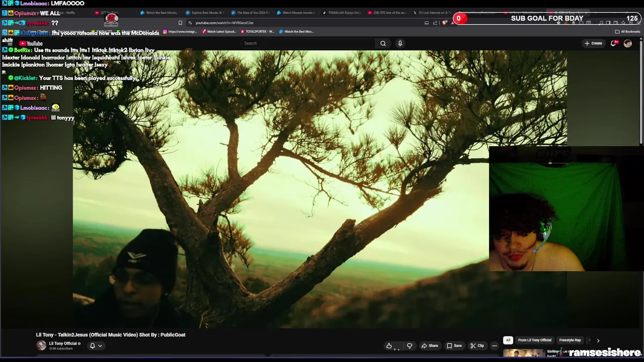This screenshot has width=644, height=362.
Task: Click the Share button
Action: (430, 345)
